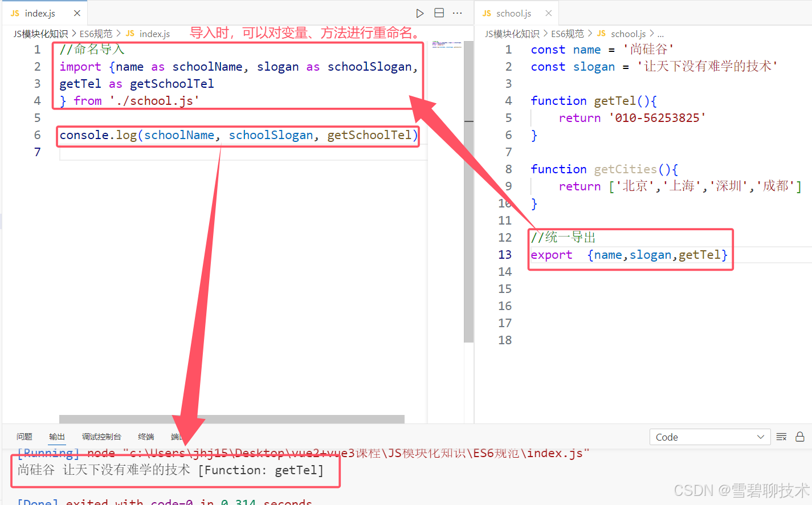
Task: Open the 问题 panel tab
Action: click(x=25, y=437)
